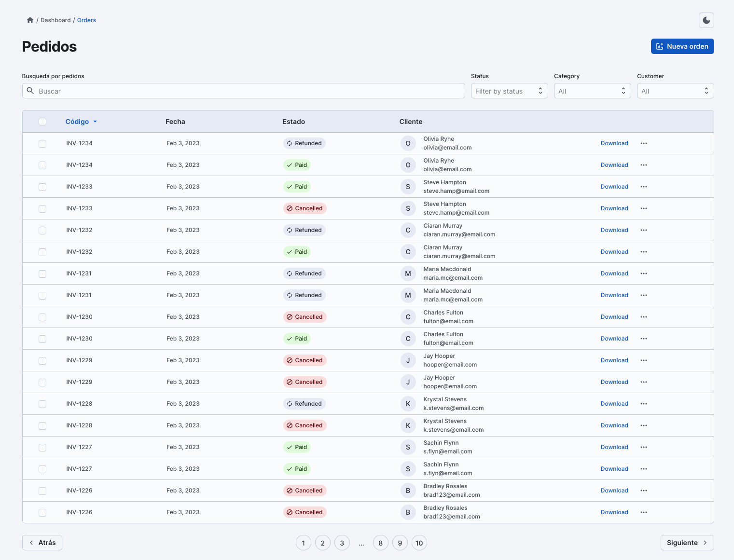Click Steve Hampton avatar in Paid row
The image size is (734, 560).
click(408, 187)
